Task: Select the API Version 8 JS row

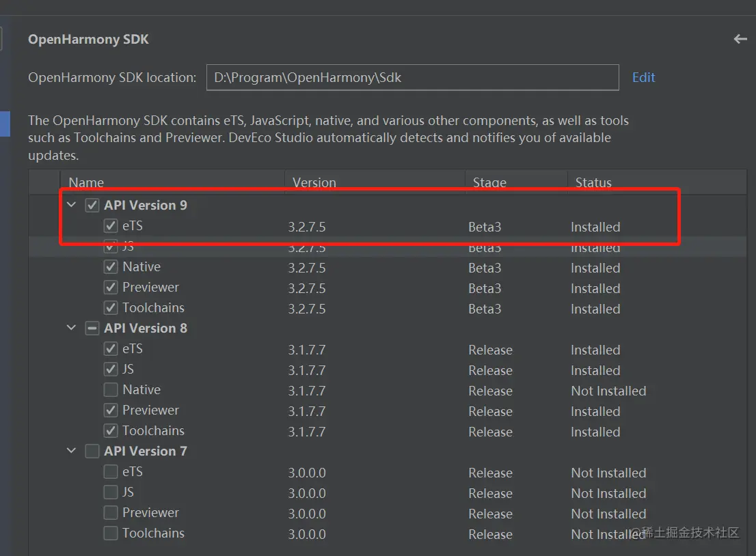Action: pos(388,370)
